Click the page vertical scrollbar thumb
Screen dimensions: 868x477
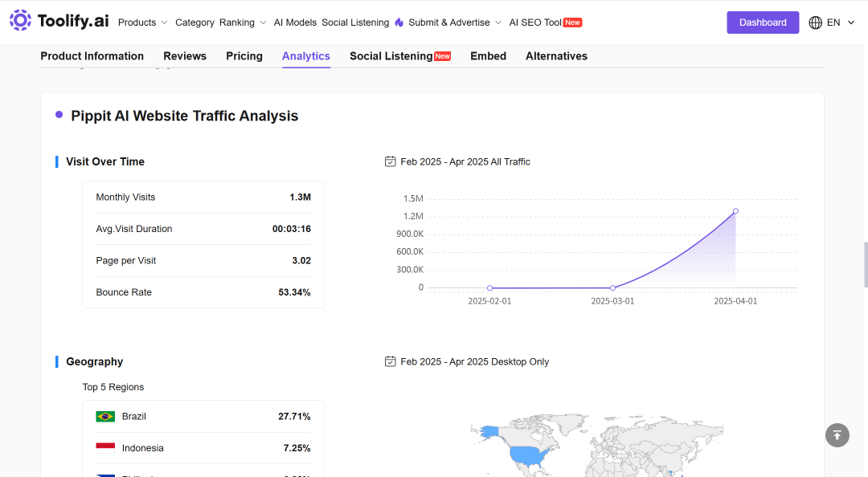pyautogui.click(x=866, y=264)
